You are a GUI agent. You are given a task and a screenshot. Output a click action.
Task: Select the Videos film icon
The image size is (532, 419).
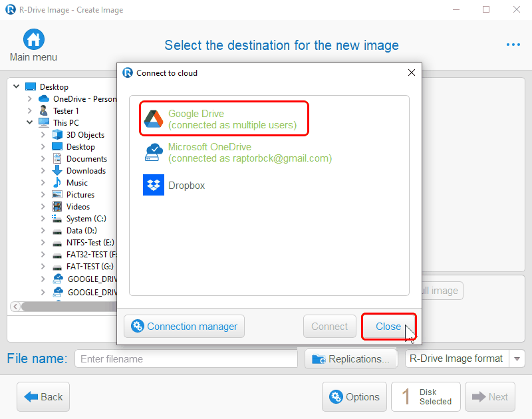[x=57, y=206]
